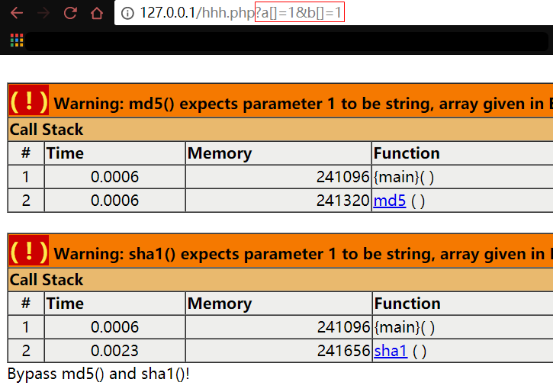Click the warning icon for md5() error
This screenshot has width=553, height=392.
point(29,101)
